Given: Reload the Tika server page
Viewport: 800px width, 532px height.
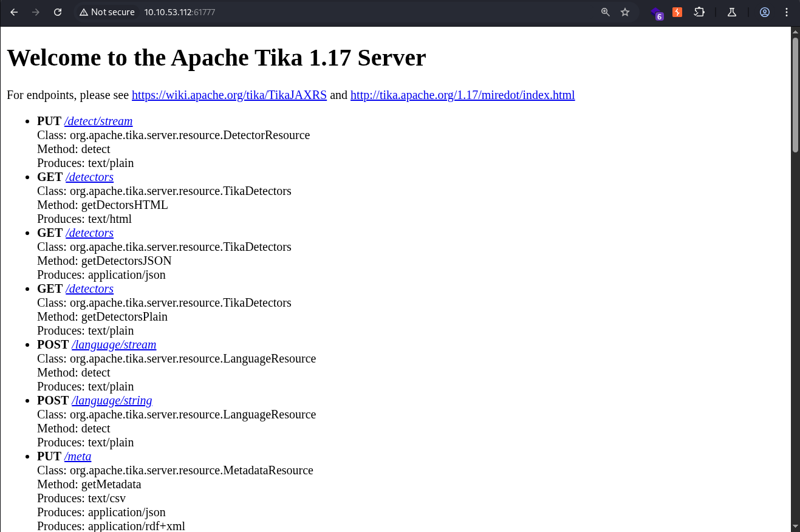Looking at the screenshot, I should pos(58,12).
